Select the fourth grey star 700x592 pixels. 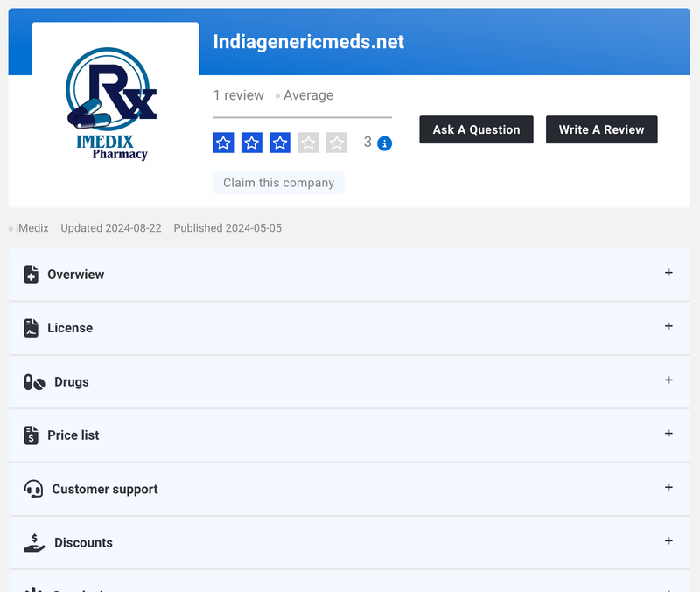coord(308,143)
